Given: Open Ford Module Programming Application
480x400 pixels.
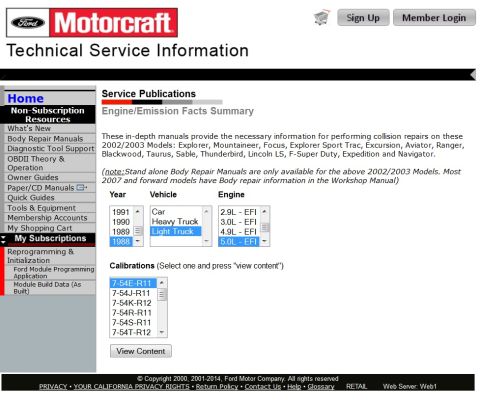Looking at the screenshot, I should click(x=54, y=272).
